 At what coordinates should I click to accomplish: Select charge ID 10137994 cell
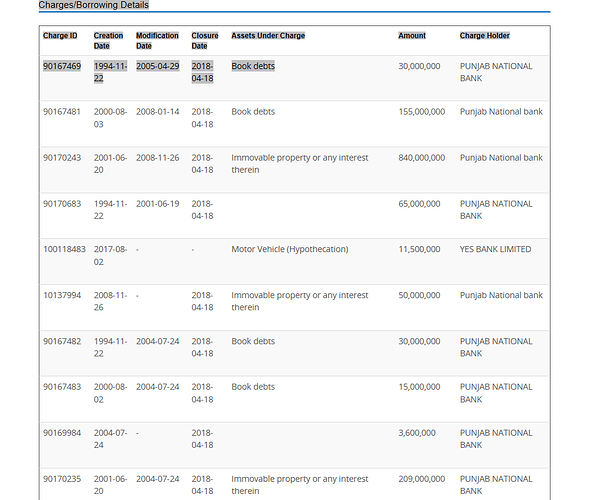point(62,295)
